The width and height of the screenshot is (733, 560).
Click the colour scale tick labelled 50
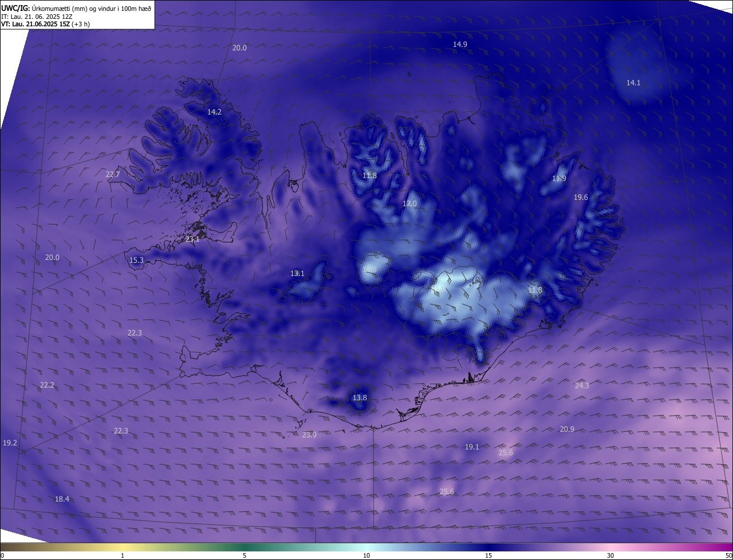point(728,555)
